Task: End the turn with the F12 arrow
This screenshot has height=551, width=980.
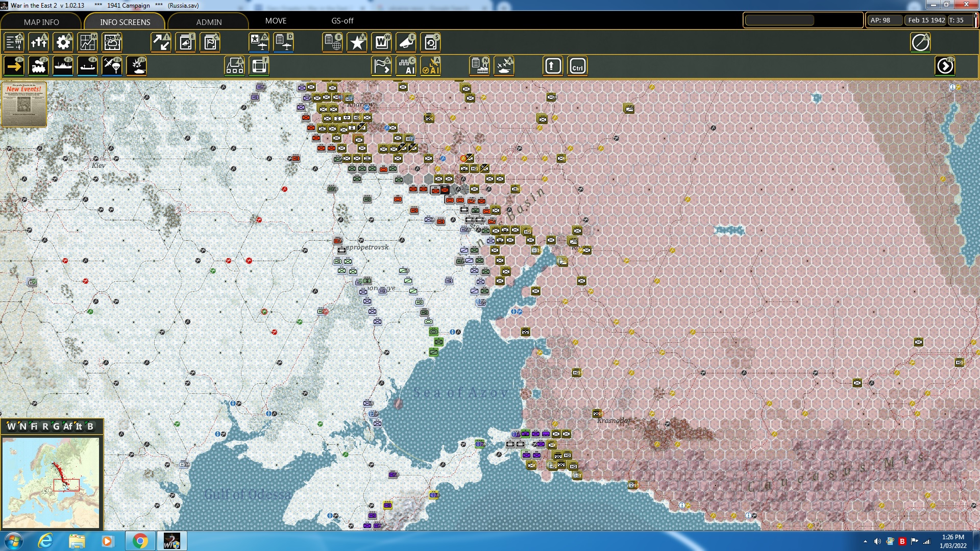Action: point(945,66)
